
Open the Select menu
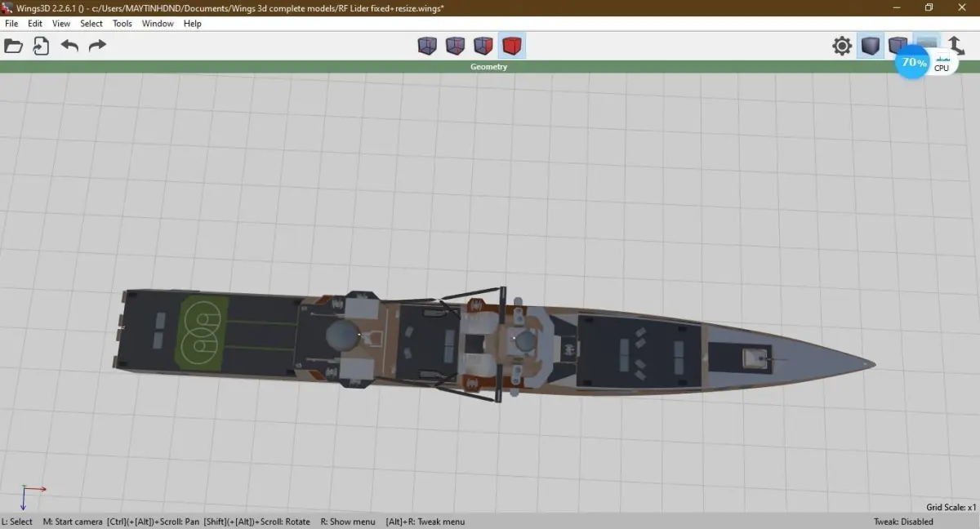[x=91, y=24]
